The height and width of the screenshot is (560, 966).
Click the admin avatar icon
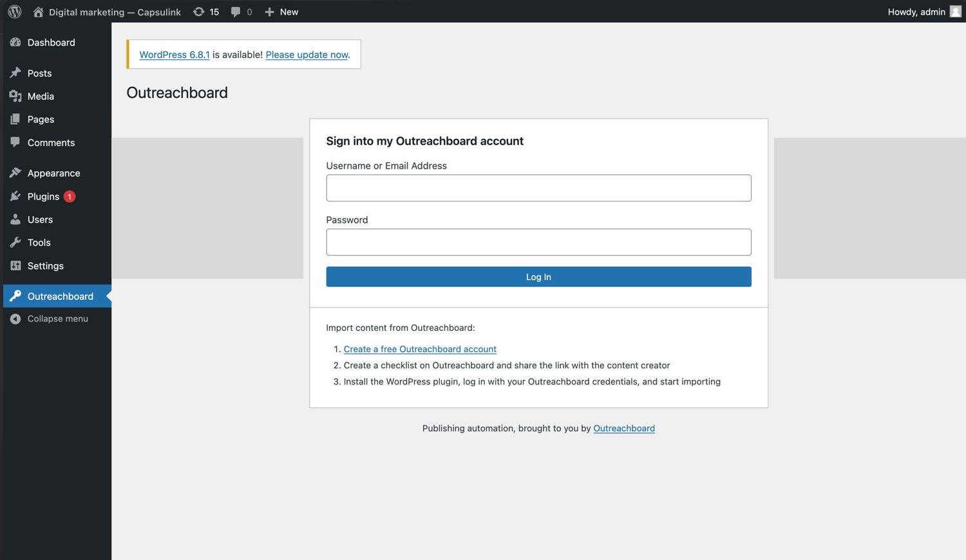(956, 12)
